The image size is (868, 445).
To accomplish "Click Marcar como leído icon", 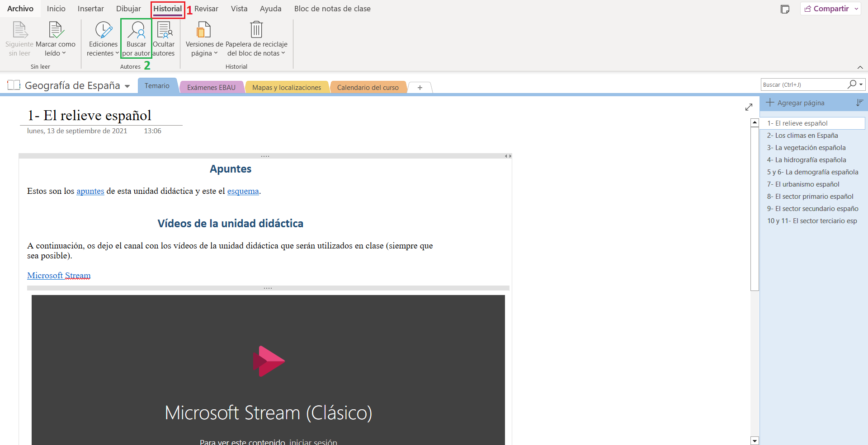I will coord(56,31).
